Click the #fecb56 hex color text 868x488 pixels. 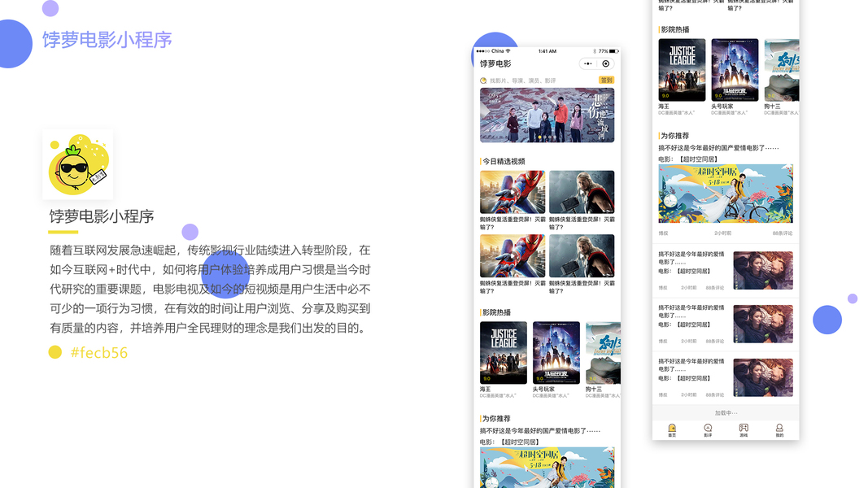coord(99,352)
